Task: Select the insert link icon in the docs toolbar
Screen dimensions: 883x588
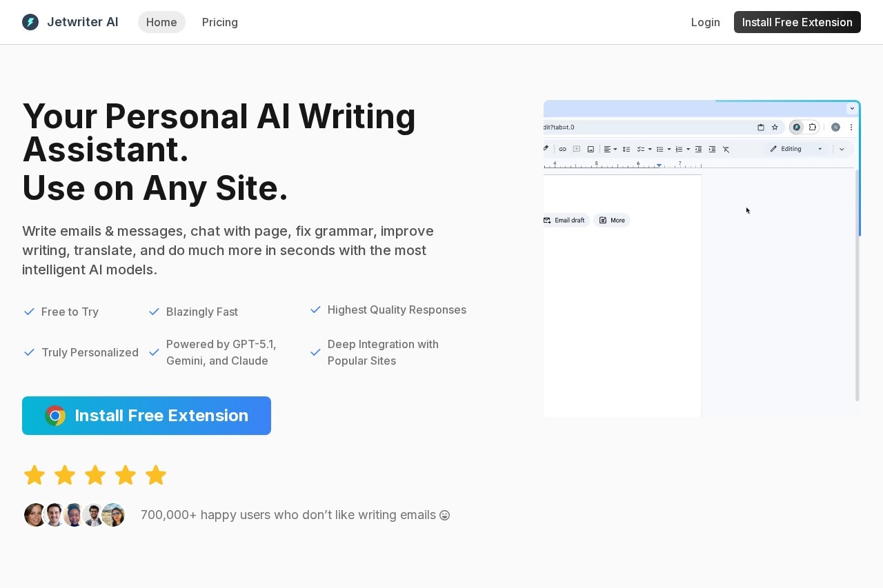Action: click(563, 149)
